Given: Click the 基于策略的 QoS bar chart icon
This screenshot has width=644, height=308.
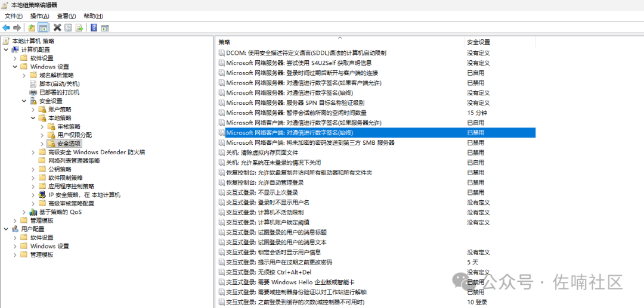Looking at the screenshot, I should click(33, 212).
